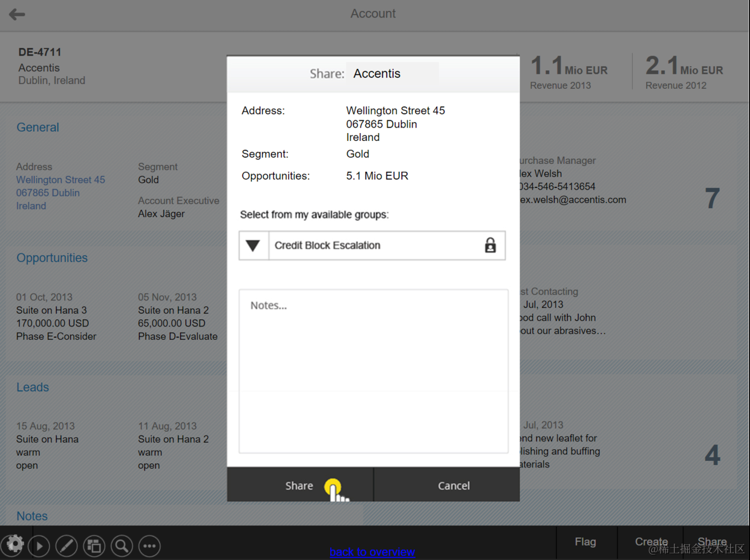This screenshot has width=750, height=560.
Task: Click the account ID DE-4711
Action: (x=40, y=52)
